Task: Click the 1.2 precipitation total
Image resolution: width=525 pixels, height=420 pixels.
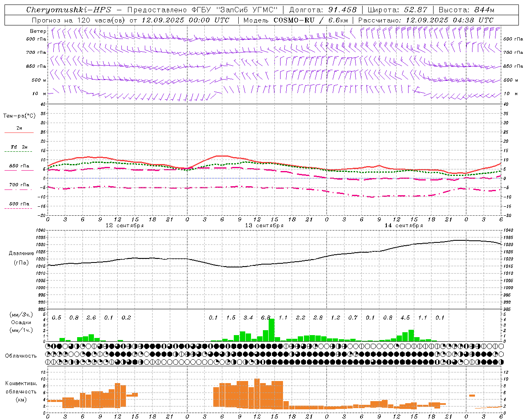Action: point(336,318)
